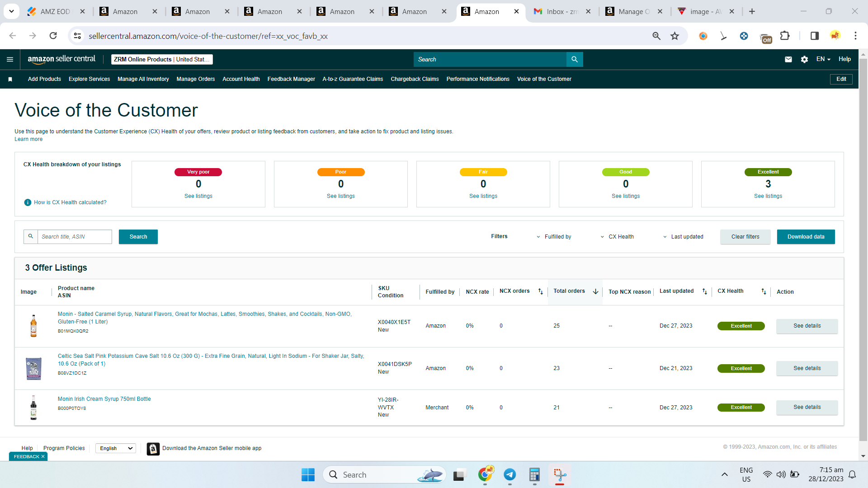
Task: Expand the Last updated filter
Action: [x=683, y=237]
